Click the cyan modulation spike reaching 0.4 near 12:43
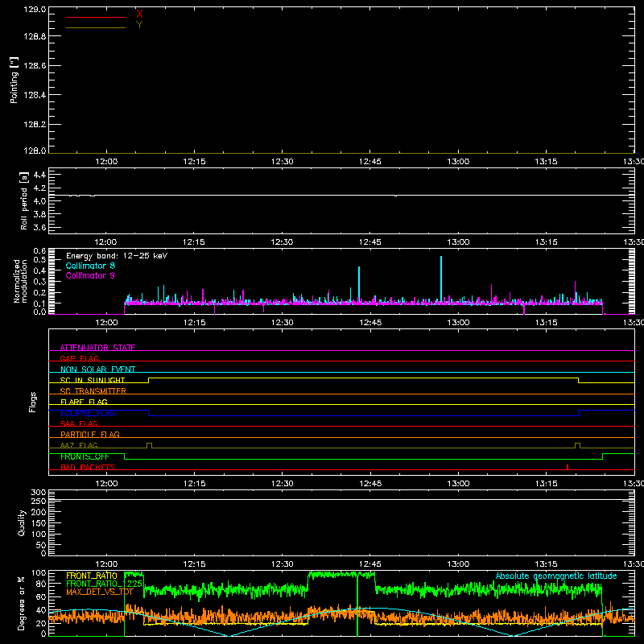644x644 pixels. 359,284
